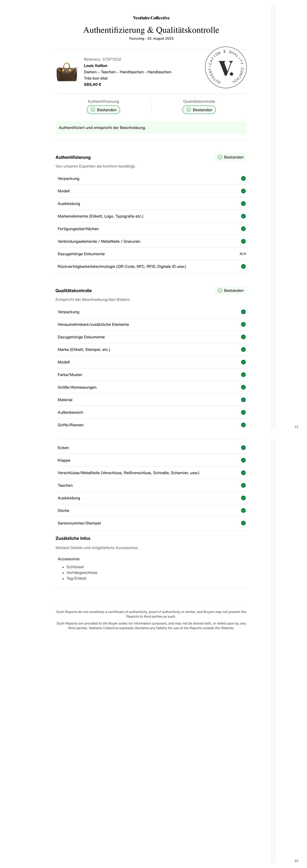Click the green checkmark next to Griffe/Riemen
307x868 pixels.
pos(243,425)
